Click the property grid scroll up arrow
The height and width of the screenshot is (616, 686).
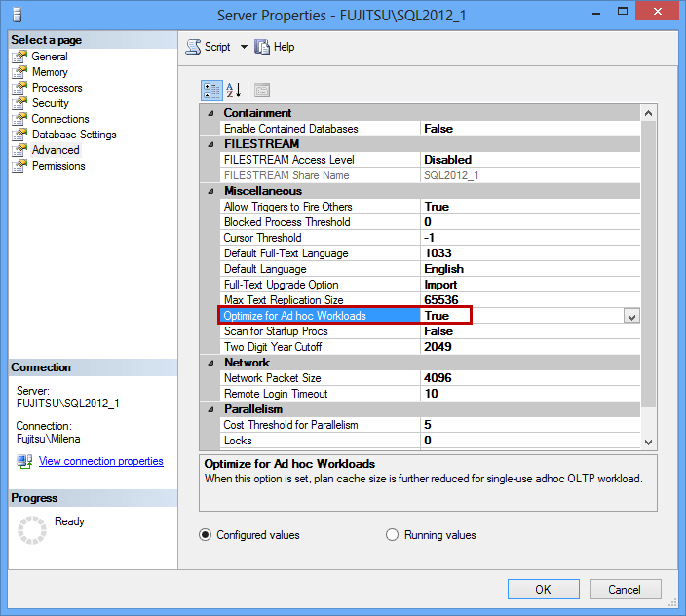pos(648,113)
